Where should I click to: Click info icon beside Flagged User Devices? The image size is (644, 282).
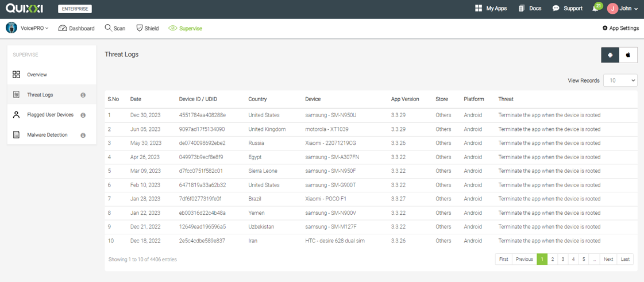point(83,115)
